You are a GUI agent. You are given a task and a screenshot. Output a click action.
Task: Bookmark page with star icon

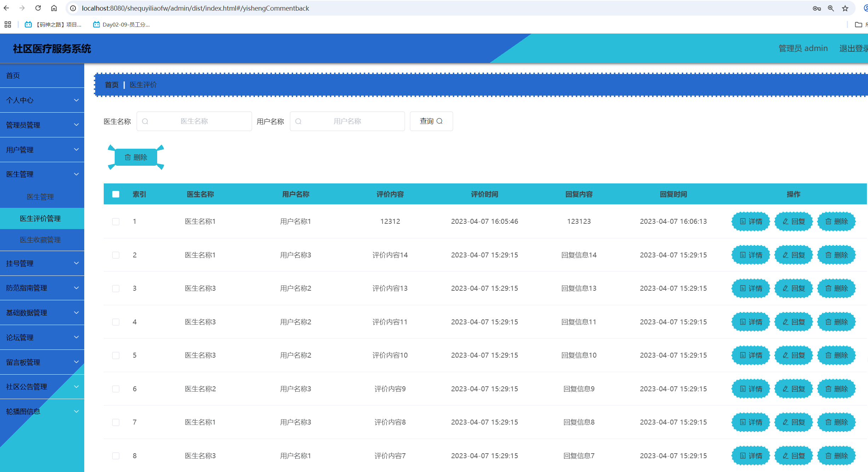pyautogui.click(x=845, y=8)
